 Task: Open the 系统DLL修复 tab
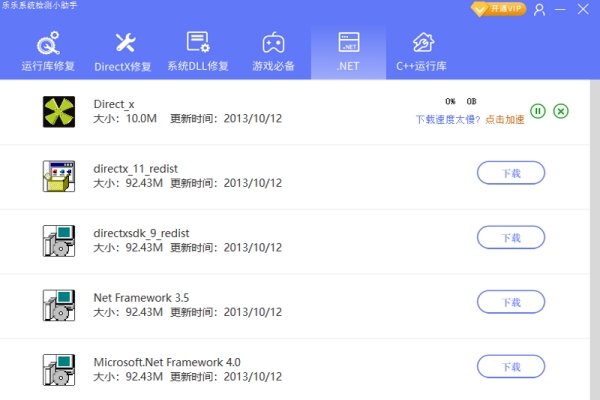tap(198, 52)
